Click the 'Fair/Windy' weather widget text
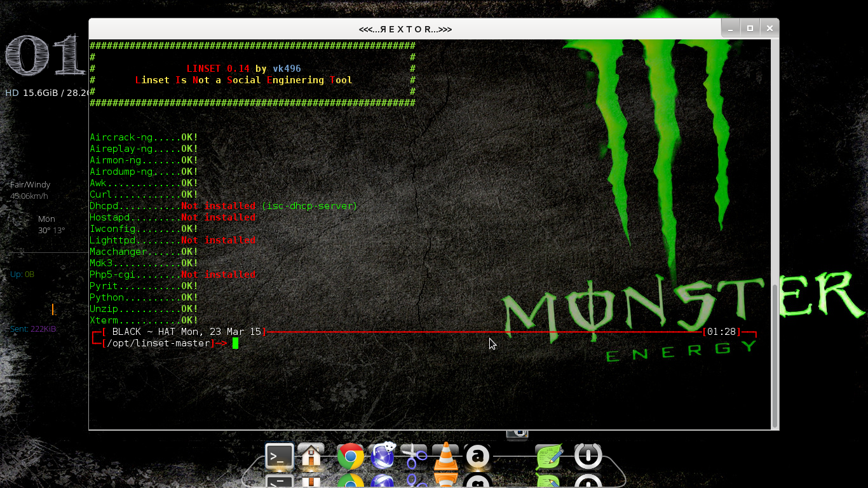 point(30,184)
